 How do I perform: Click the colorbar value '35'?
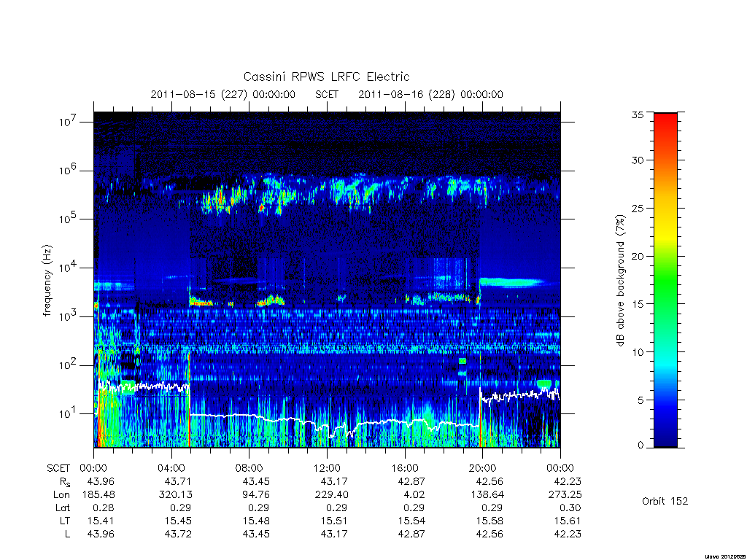pos(637,114)
